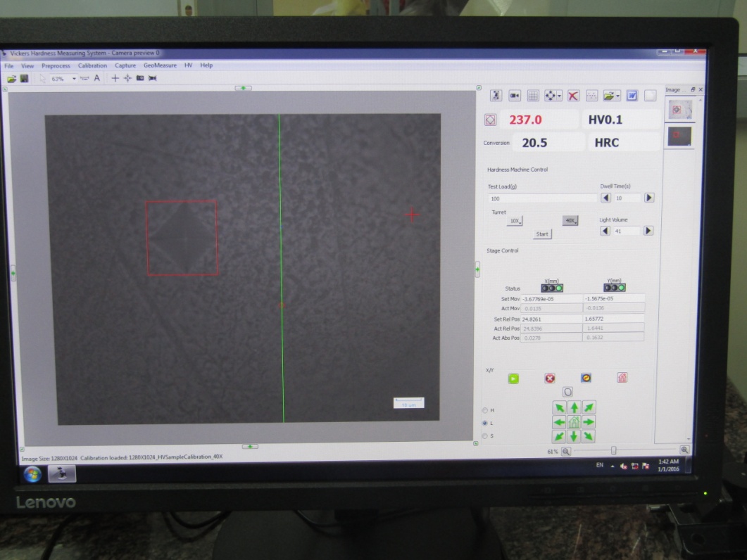Open the 63% zoom level dropdown

pyautogui.click(x=74, y=79)
